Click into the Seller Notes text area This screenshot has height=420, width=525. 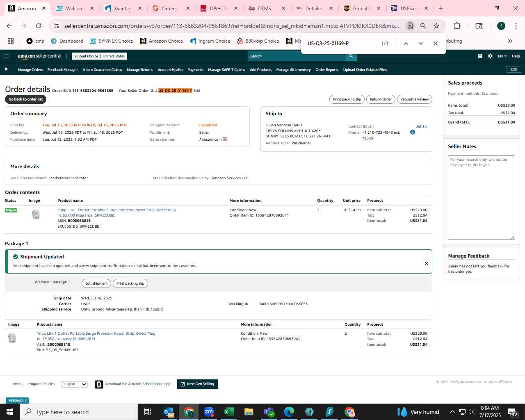(482, 197)
